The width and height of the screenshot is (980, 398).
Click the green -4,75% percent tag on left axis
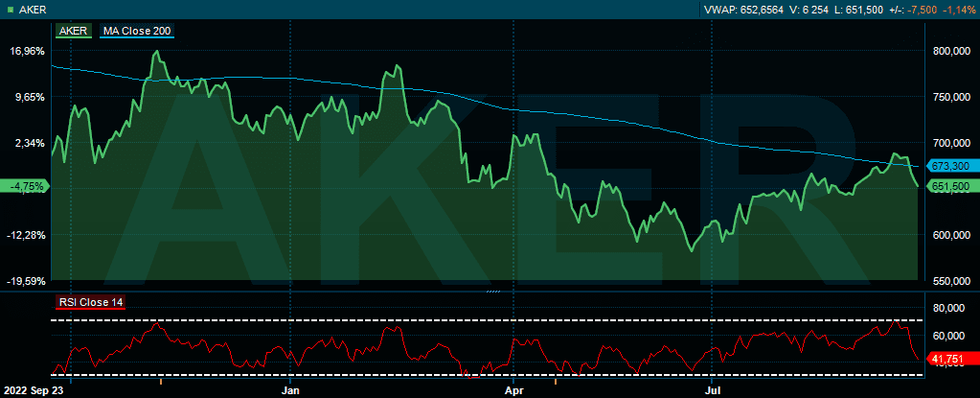coord(23,186)
